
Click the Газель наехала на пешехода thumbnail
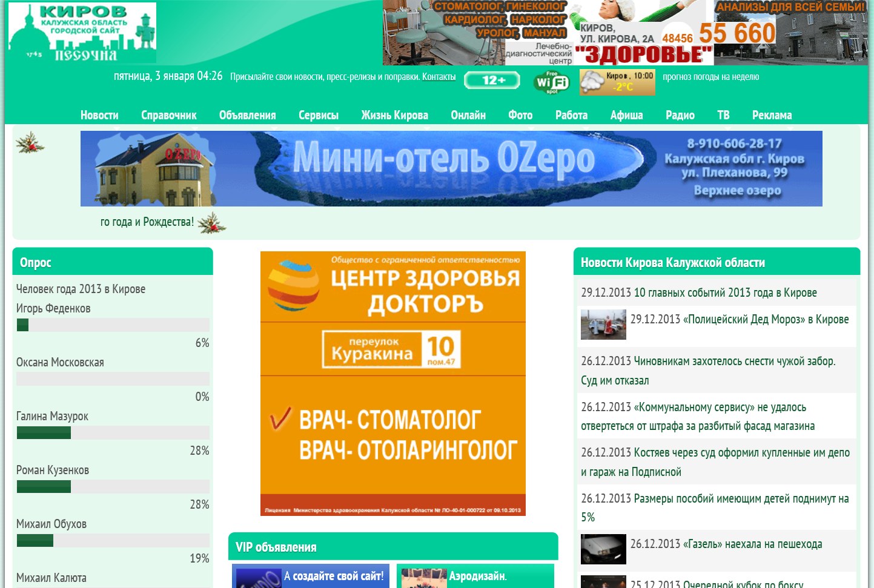(x=603, y=549)
